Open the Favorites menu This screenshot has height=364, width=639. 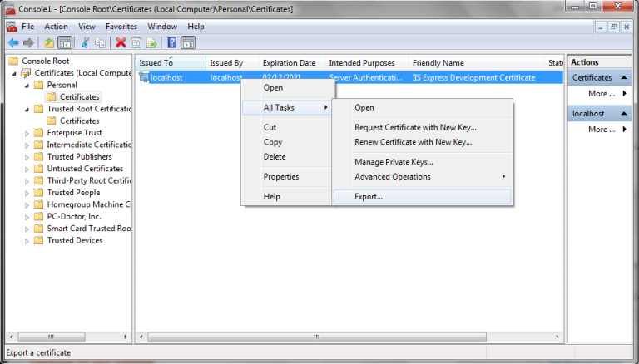tap(121, 27)
